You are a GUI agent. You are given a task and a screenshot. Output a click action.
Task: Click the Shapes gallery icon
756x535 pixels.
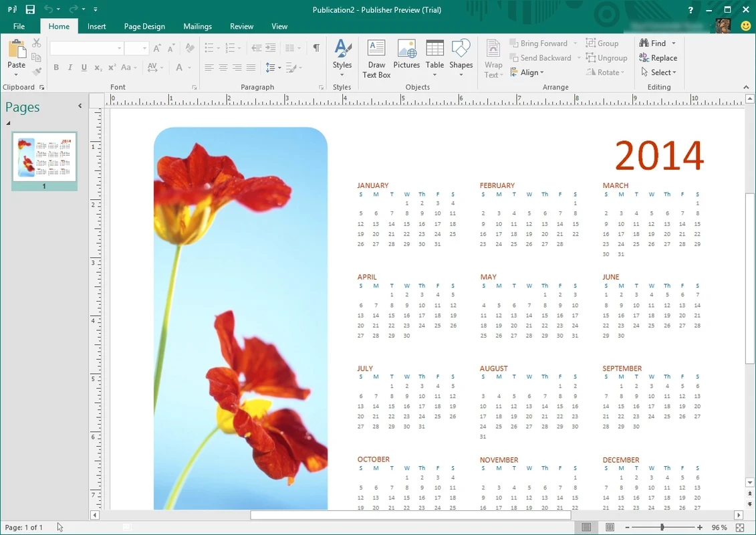461,55
